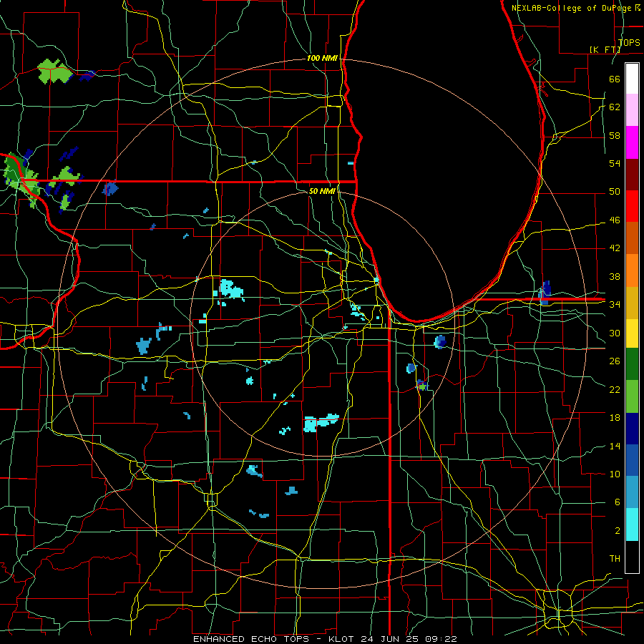Click the dark red legend color block
The height and width of the screenshot is (644, 644).
coord(632,175)
